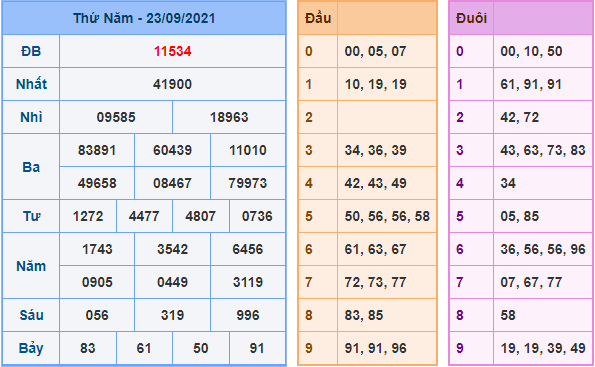Click the 'Nhì' row label
Viewport: 595px width, 367px height.
point(31,117)
